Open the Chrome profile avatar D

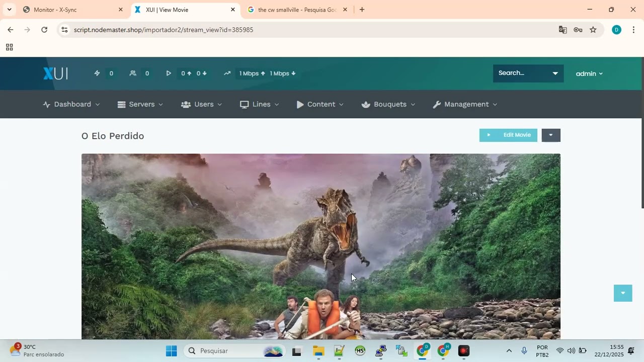point(616,30)
